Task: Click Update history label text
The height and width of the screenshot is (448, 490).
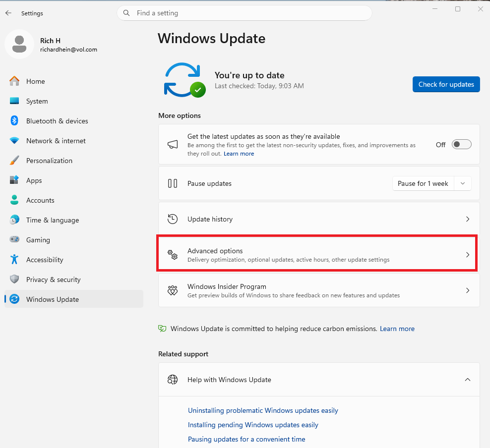Action: click(x=210, y=219)
